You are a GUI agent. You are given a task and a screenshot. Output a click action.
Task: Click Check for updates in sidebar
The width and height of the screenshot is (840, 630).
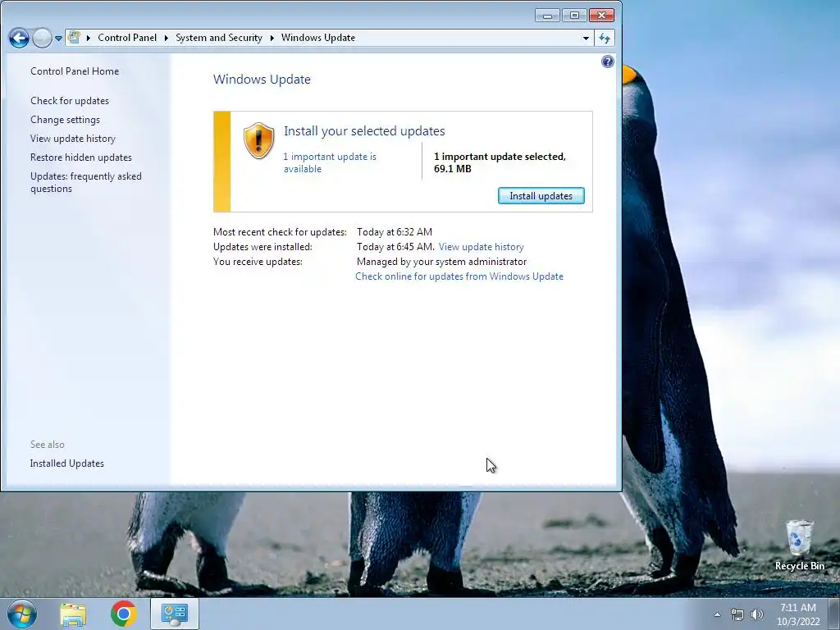(x=70, y=101)
